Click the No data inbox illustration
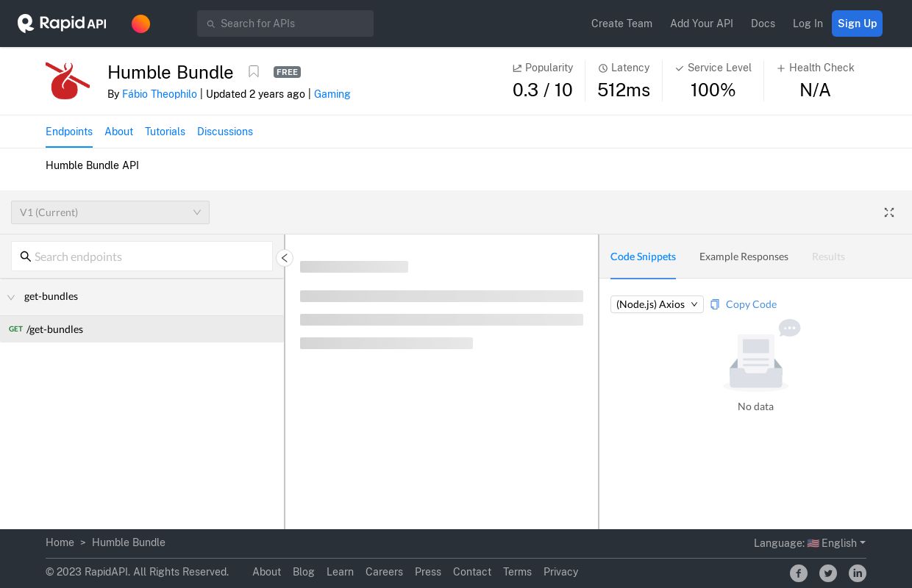This screenshot has width=912, height=588. (x=762, y=356)
